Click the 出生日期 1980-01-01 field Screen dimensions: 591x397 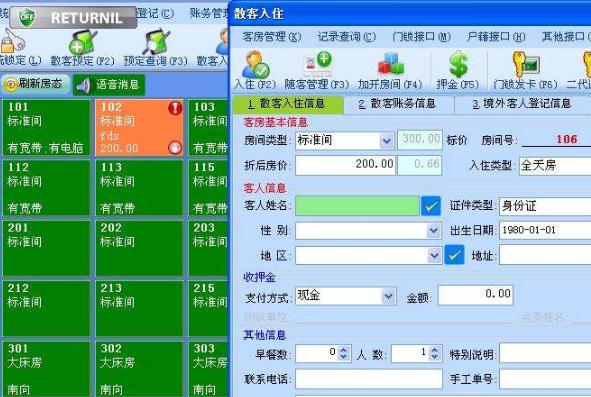(x=545, y=230)
